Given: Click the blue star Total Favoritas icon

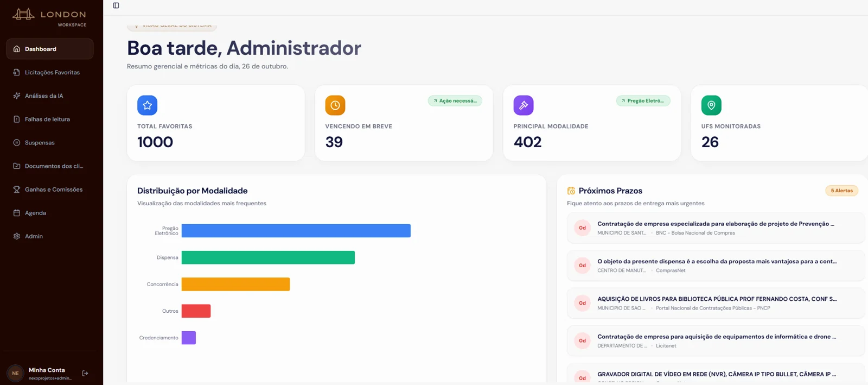Looking at the screenshot, I should (147, 105).
